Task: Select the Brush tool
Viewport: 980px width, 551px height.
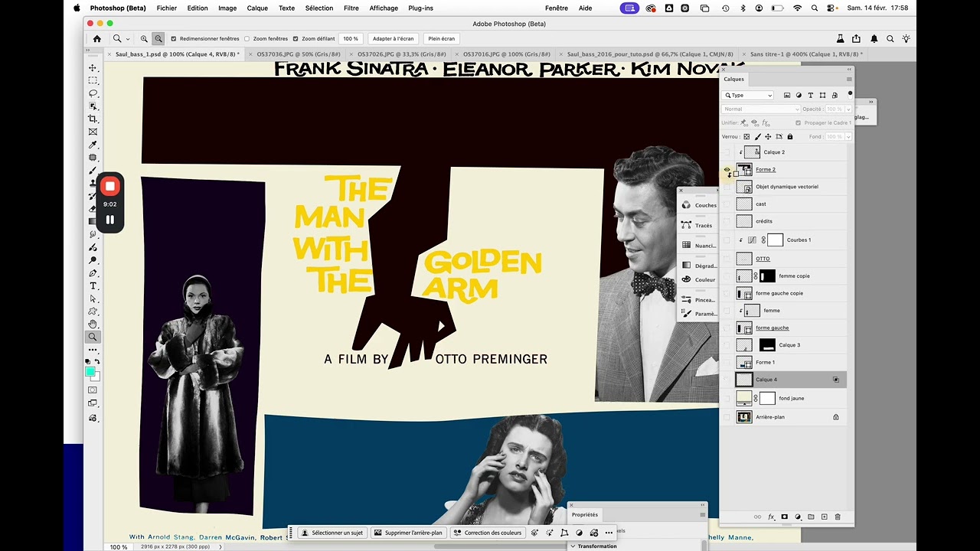Action: (93, 171)
